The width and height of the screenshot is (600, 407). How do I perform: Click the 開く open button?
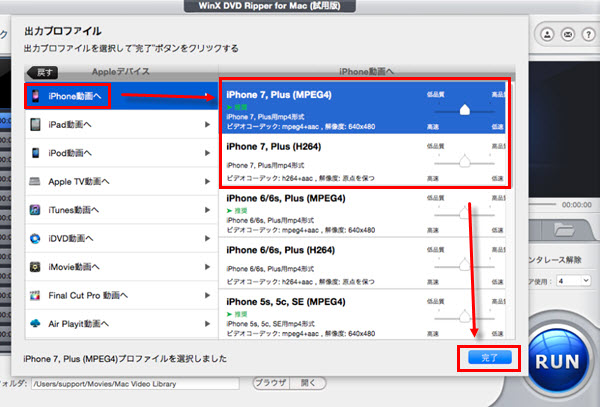tap(308, 383)
